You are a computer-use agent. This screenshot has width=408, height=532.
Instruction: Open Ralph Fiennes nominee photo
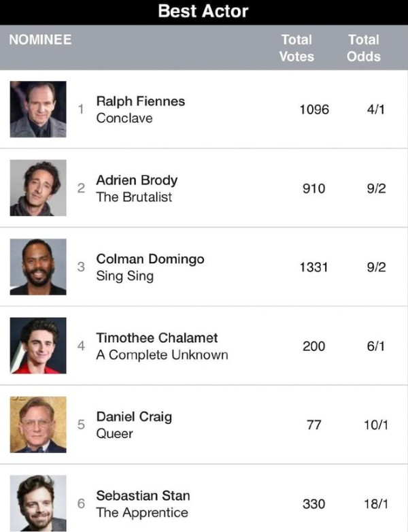click(x=38, y=110)
